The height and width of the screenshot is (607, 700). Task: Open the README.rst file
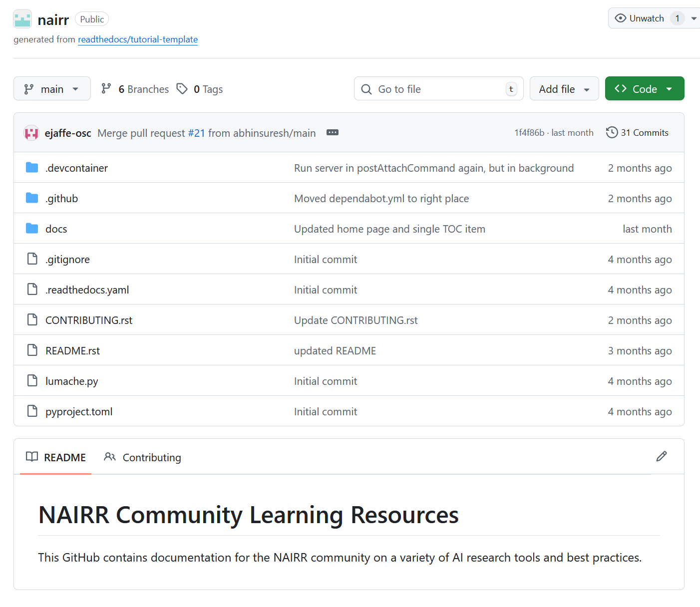pyautogui.click(x=72, y=351)
